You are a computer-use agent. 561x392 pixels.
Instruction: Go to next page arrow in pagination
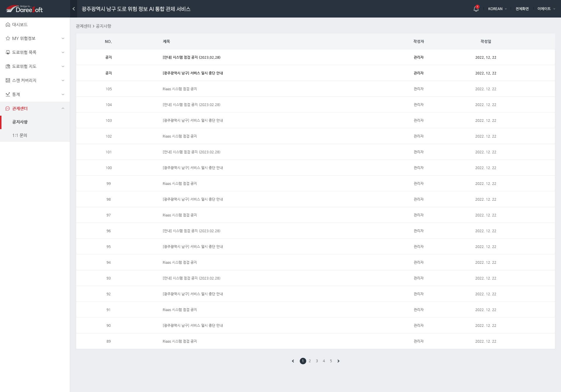338,361
